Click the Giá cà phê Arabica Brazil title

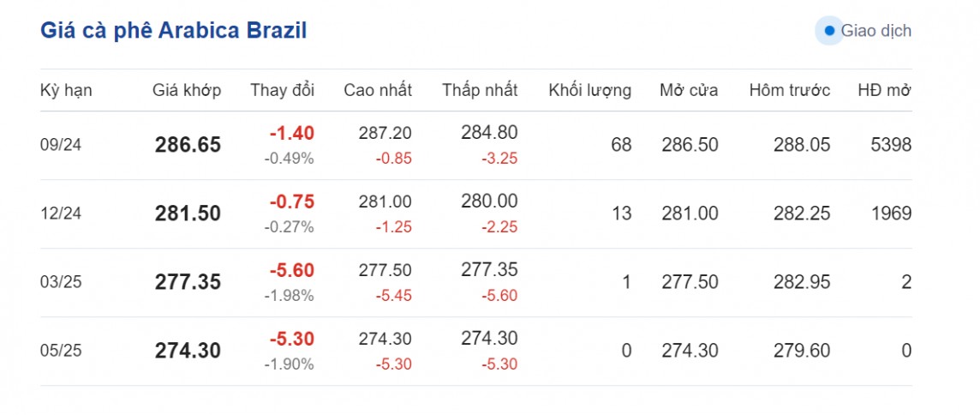[x=174, y=31]
